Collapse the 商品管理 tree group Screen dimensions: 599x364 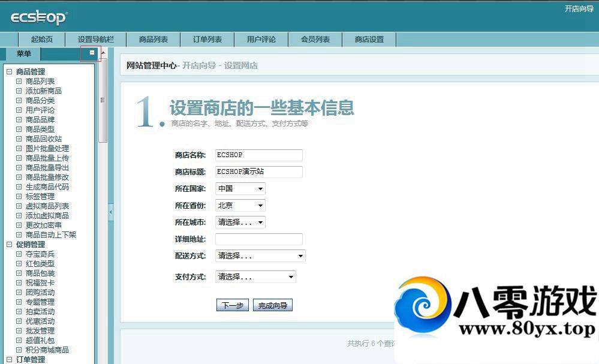point(9,72)
